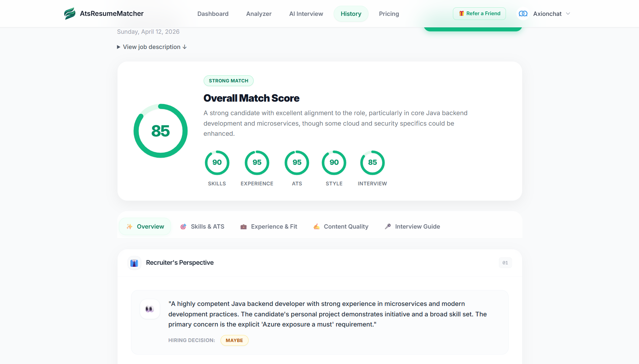Click the gift icon in Refer a Friend
Image resolution: width=639 pixels, height=364 pixels.
(x=461, y=14)
